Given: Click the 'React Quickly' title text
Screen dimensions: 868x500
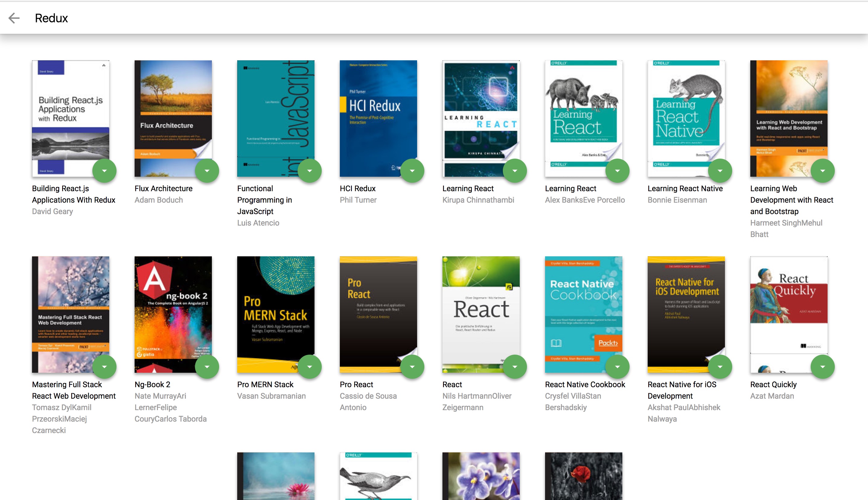Looking at the screenshot, I should coord(774,384).
